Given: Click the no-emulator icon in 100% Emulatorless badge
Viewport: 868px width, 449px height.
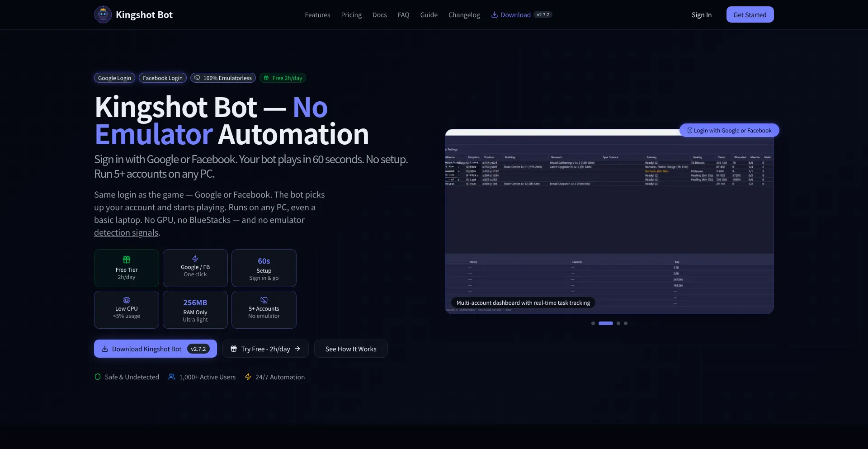Looking at the screenshot, I should (197, 78).
